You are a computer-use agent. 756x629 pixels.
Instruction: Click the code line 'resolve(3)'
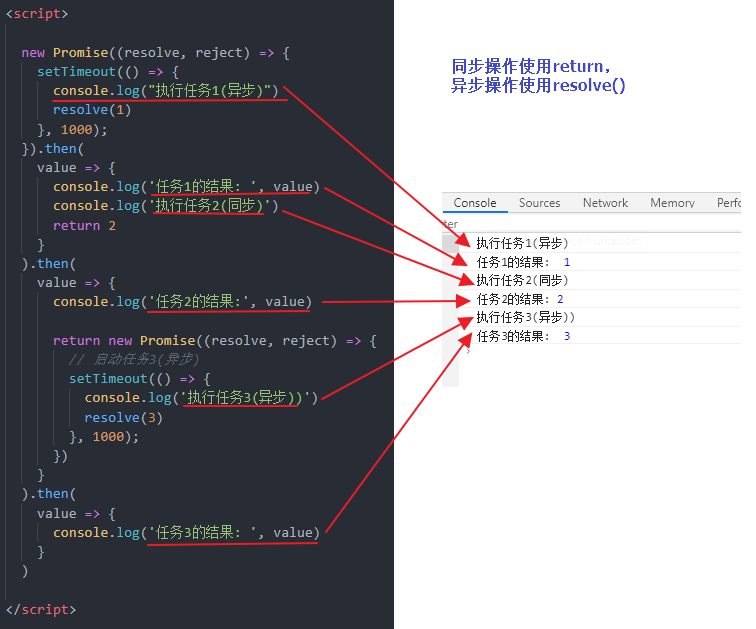click(124, 417)
